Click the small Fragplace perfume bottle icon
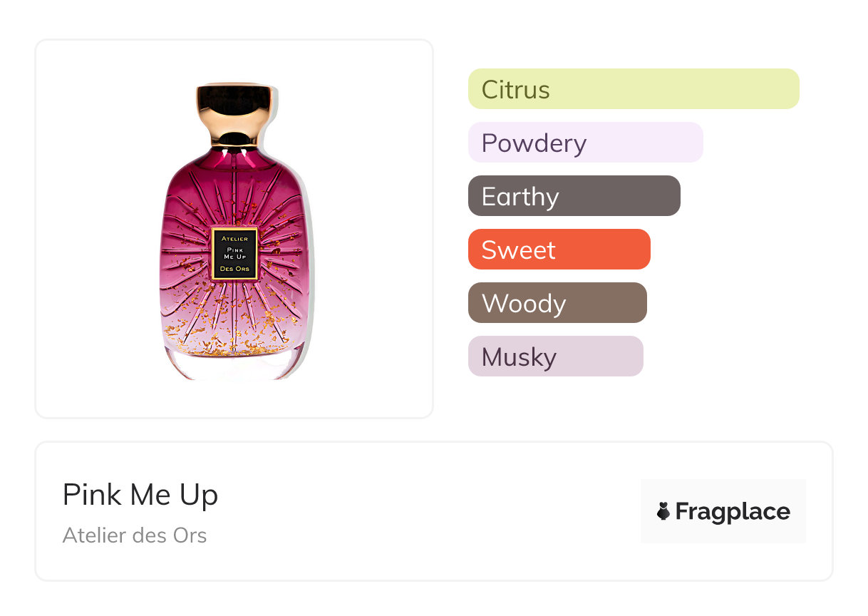 (663, 511)
